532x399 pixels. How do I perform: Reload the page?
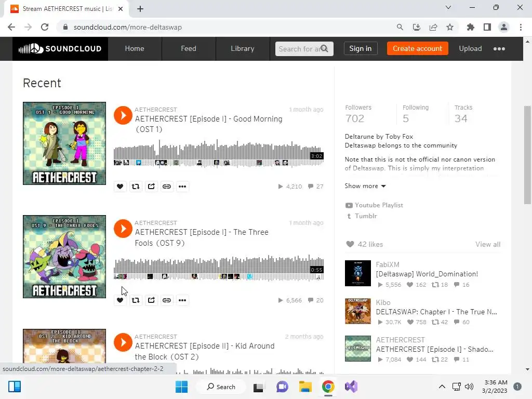click(45, 27)
